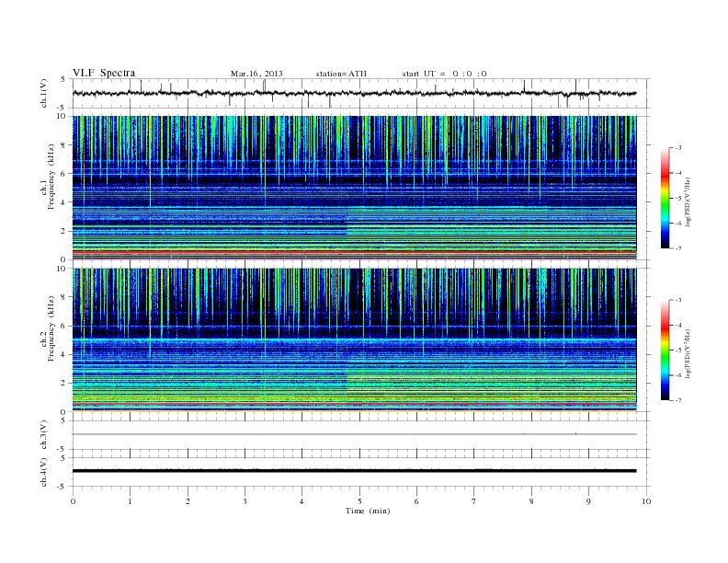Click the ch.1 spectrogram PSD color bar
This screenshot has width=728, height=563.
[x=665, y=198]
